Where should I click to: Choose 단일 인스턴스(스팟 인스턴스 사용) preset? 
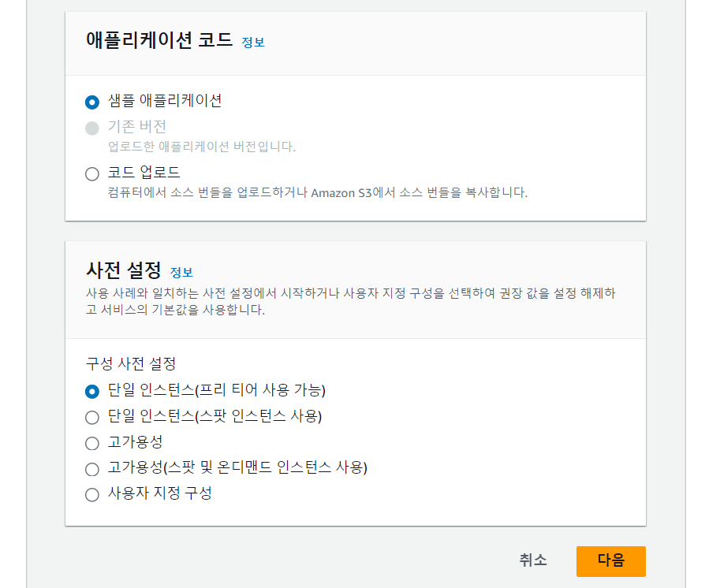(x=92, y=417)
